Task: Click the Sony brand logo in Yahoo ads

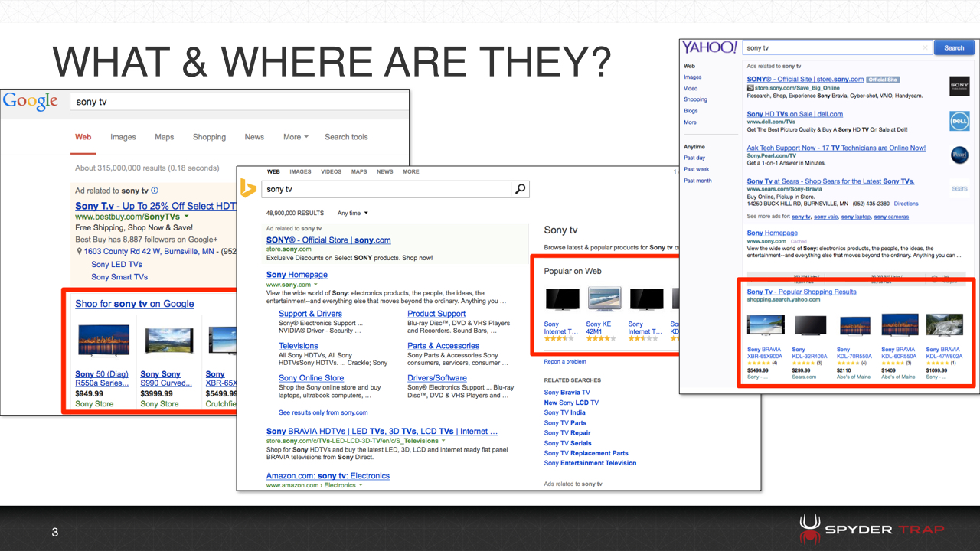Action: [959, 85]
